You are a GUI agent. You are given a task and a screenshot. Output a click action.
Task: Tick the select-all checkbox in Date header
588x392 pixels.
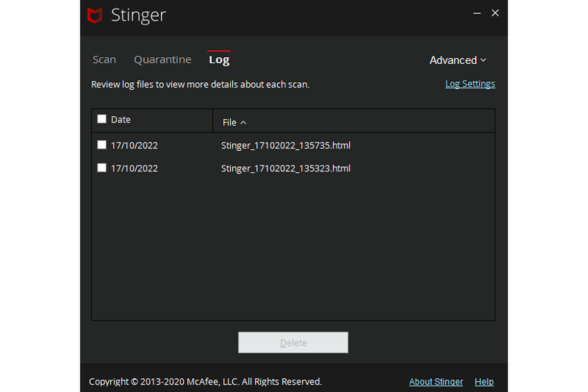tap(102, 119)
